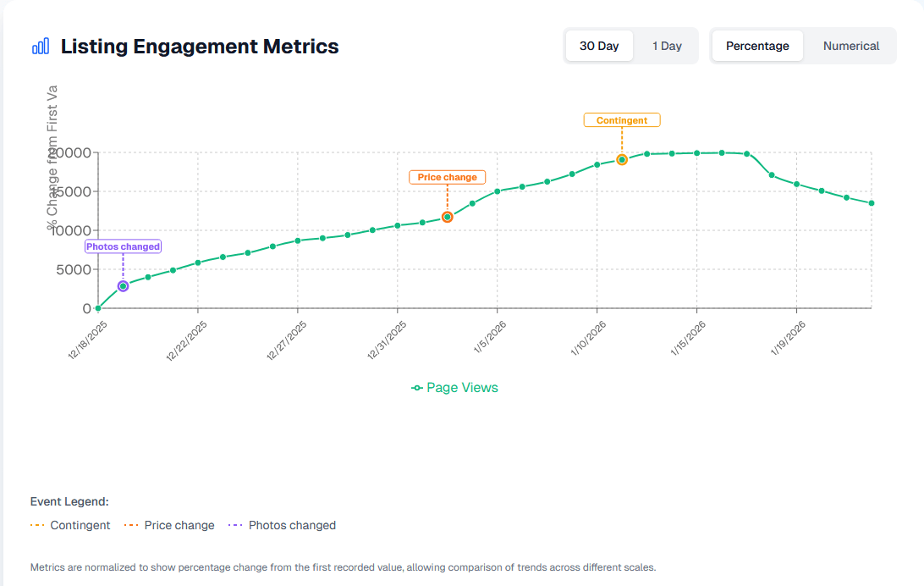Click the bar chart icon beside the title
Screen dimensions: 924x586
(40, 45)
